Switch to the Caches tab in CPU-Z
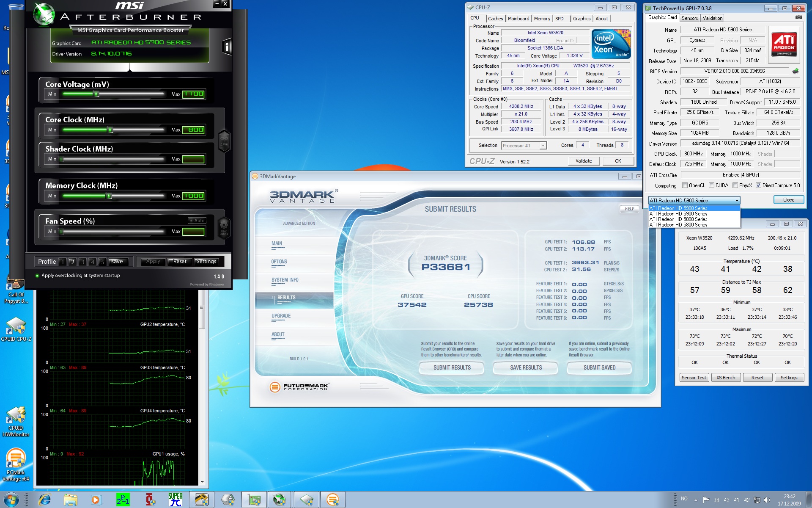Viewport: 812px width, 508px height. point(495,19)
